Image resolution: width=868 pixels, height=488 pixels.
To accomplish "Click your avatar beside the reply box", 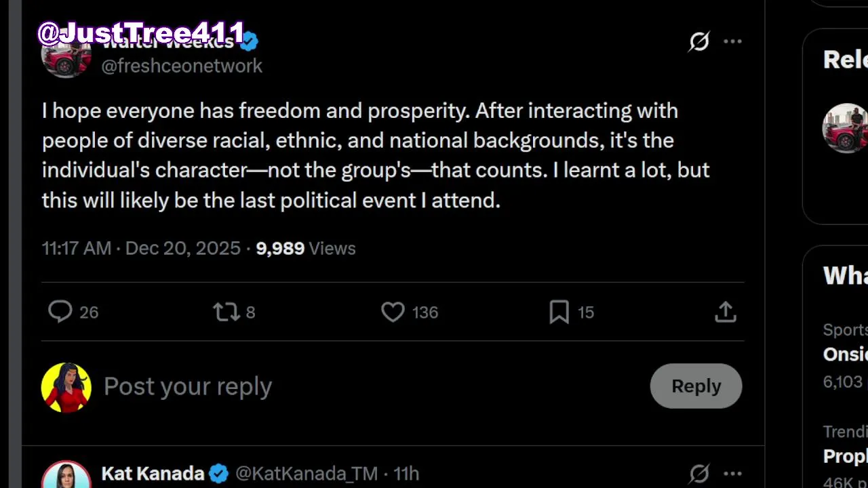I will [66, 387].
